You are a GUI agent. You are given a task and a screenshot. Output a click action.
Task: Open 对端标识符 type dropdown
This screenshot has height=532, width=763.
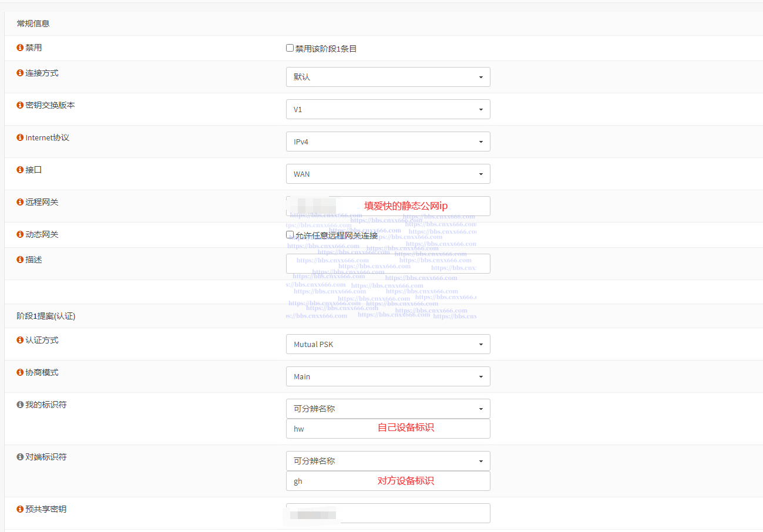pyautogui.click(x=388, y=461)
